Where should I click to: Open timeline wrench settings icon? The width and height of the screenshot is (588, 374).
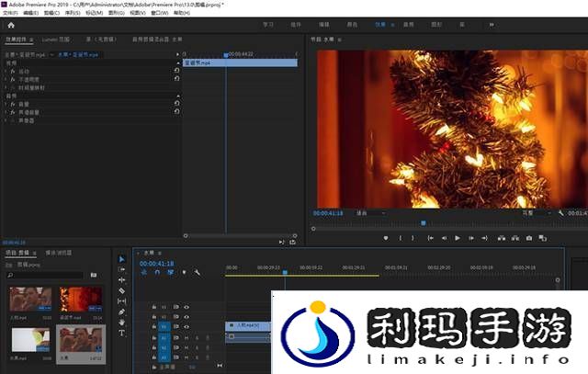pos(197,272)
